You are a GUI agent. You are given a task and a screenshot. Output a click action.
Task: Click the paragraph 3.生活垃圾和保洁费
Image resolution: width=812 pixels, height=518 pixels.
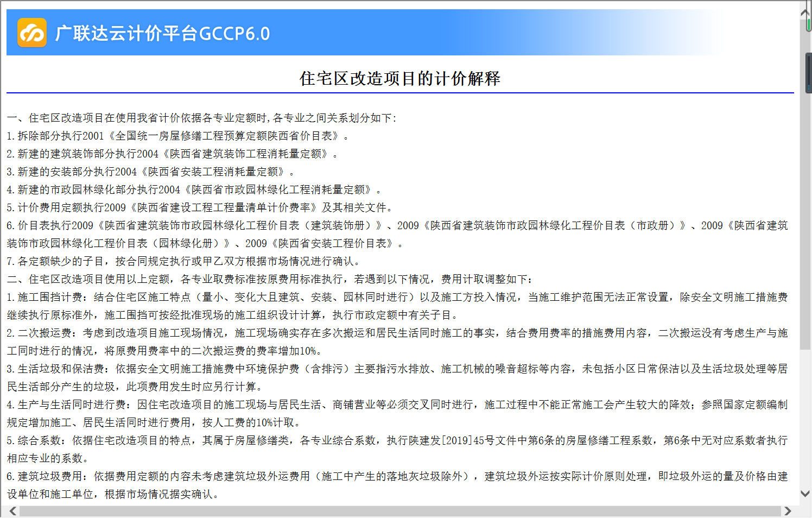397,377
